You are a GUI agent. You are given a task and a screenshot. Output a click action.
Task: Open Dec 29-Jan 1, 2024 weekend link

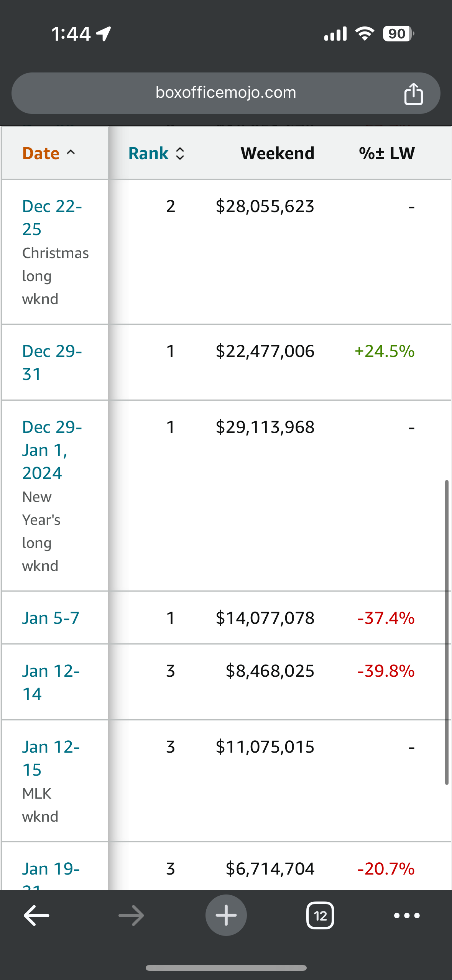[x=52, y=450]
